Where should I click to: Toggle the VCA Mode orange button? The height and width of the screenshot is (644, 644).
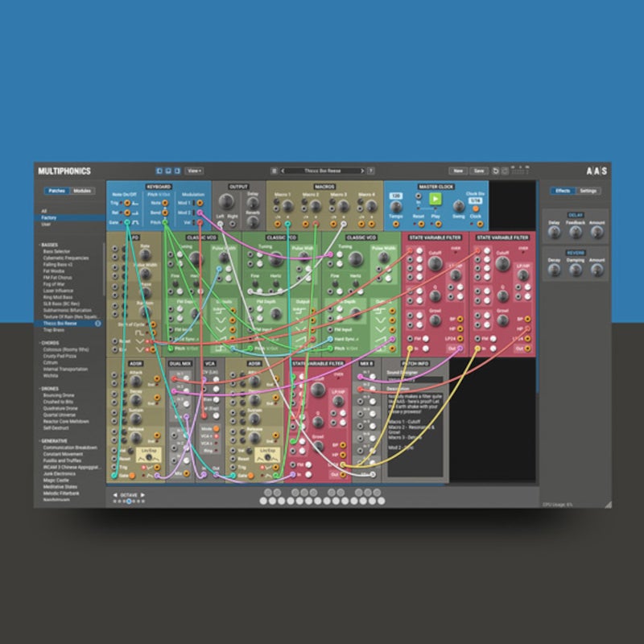tap(216, 429)
